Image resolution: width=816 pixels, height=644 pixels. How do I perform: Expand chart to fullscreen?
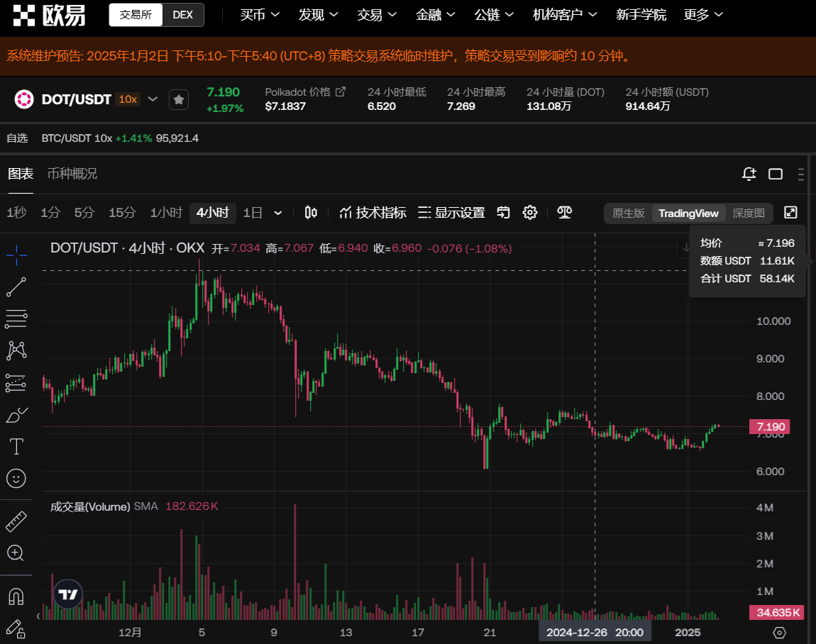click(790, 213)
